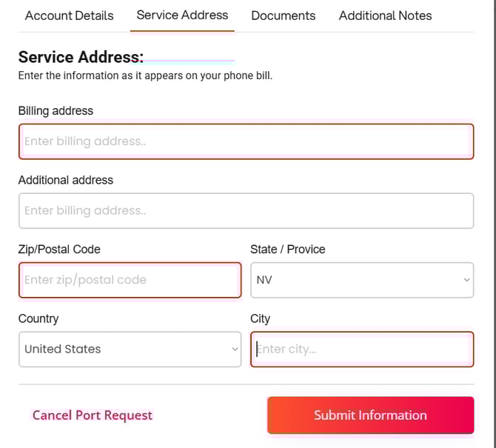Screen dimensions: 496x448
Task: Click the "City" label above the field
Action: 261,319
